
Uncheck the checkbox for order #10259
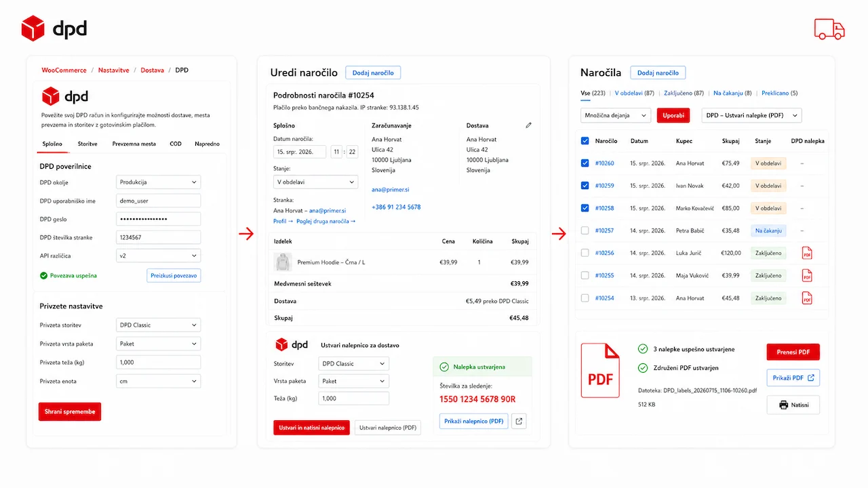point(585,186)
